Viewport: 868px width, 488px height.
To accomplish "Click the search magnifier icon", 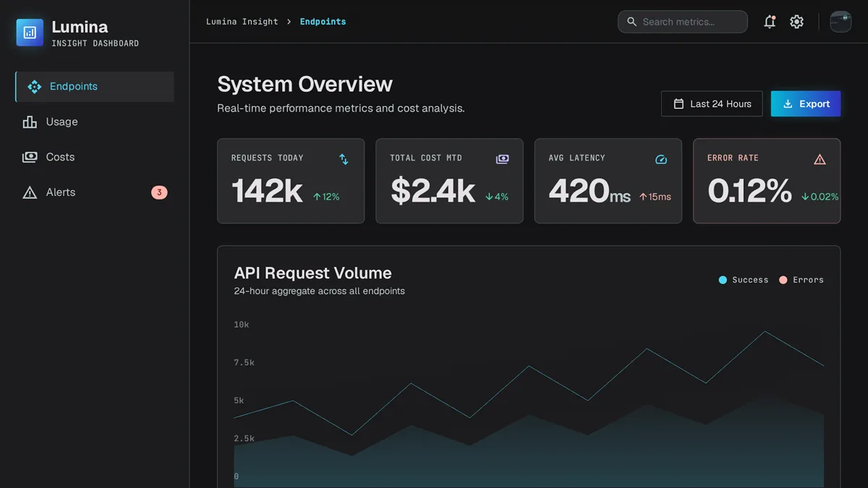I will 631,22.
